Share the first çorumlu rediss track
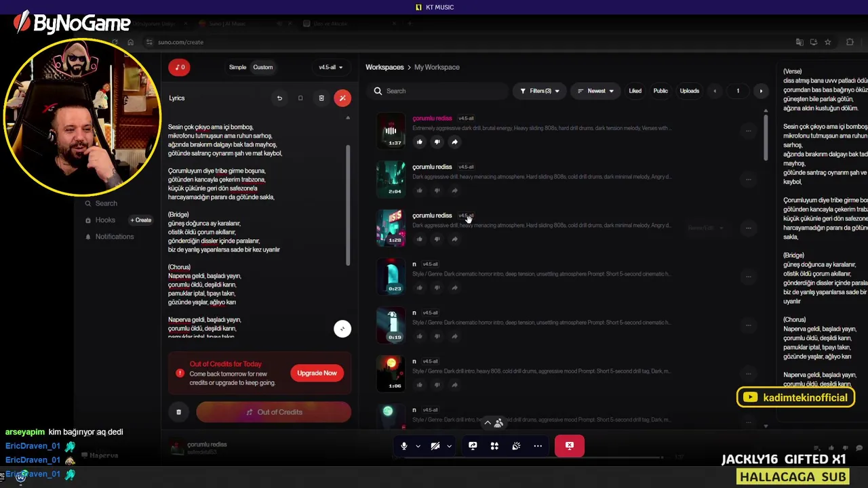This screenshot has width=868, height=488. [454, 142]
